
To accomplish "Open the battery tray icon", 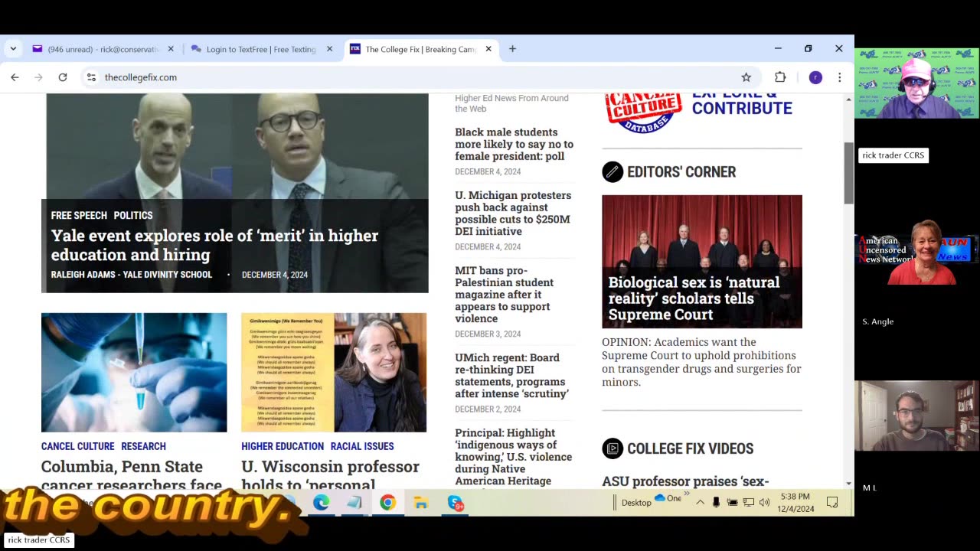I will pyautogui.click(x=732, y=503).
